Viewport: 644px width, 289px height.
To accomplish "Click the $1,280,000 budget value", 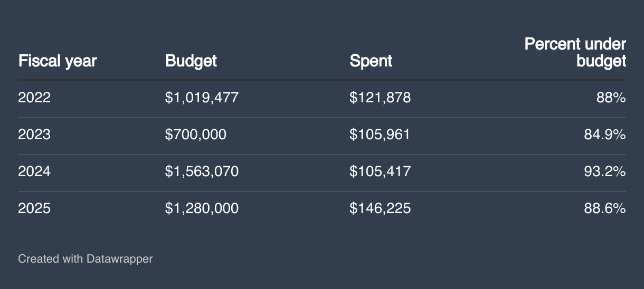I will coord(202,208).
